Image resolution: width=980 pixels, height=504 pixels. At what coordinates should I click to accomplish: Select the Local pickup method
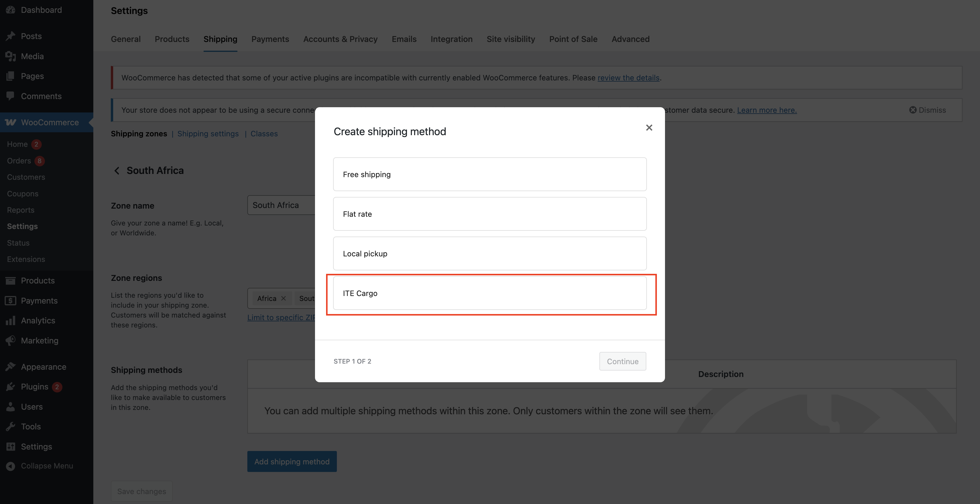[x=490, y=253]
